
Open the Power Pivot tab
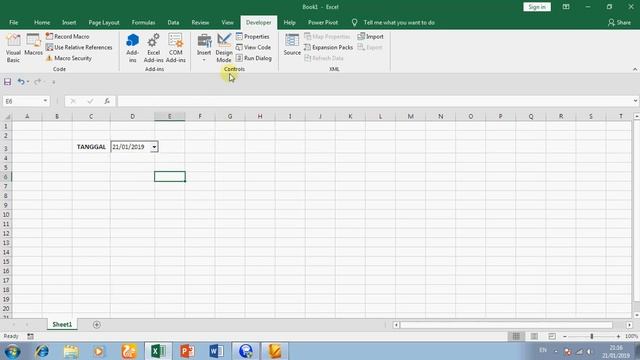click(x=323, y=22)
